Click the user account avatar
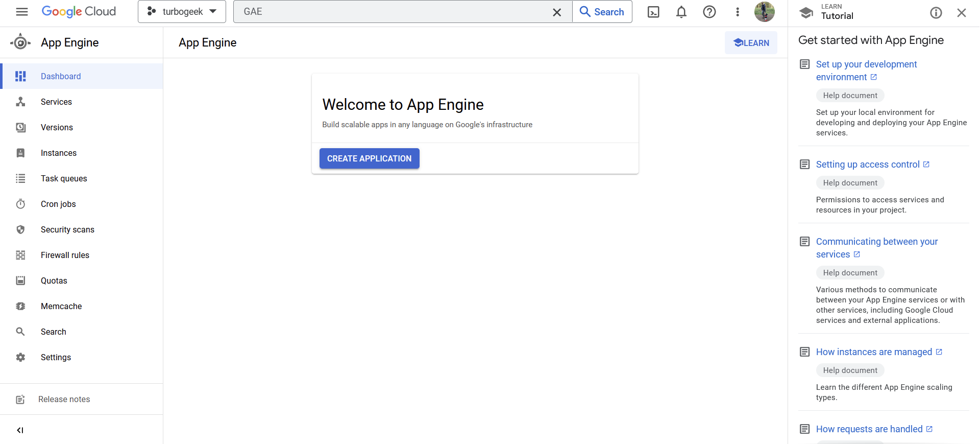The height and width of the screenshot is (444, 980). (765, 12)
